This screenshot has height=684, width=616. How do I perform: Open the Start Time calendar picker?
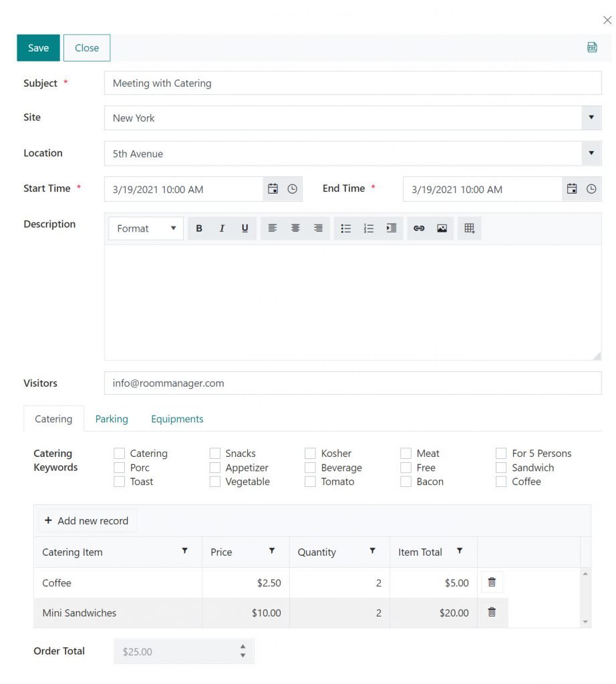tap(273, 189)
